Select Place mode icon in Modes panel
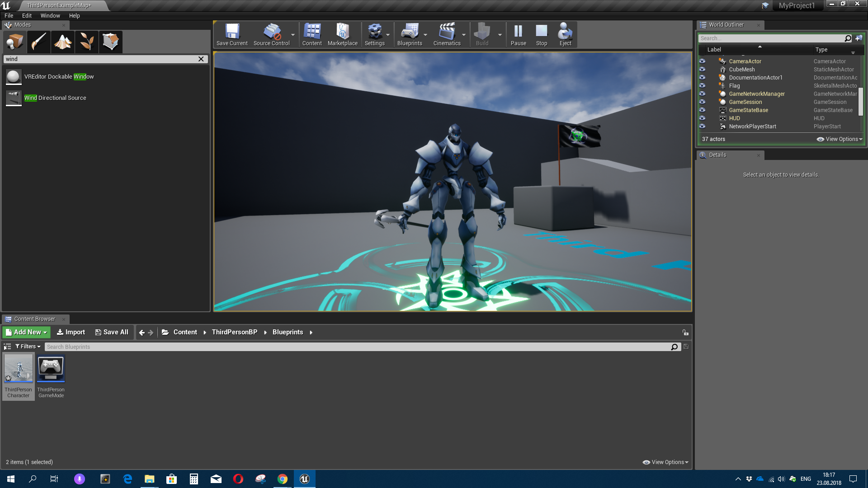The height and width of the screenshot is (488, 868). coord(15,42)
